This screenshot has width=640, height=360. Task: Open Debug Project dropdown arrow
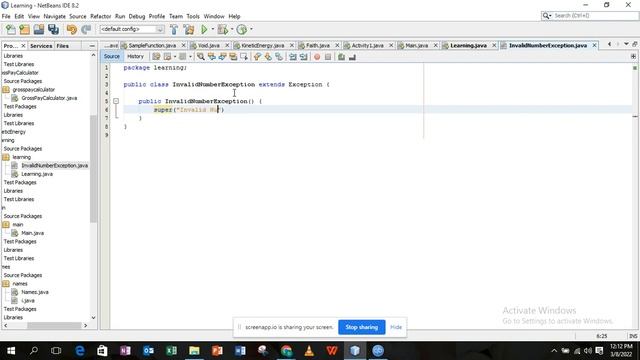click(232, 29)
